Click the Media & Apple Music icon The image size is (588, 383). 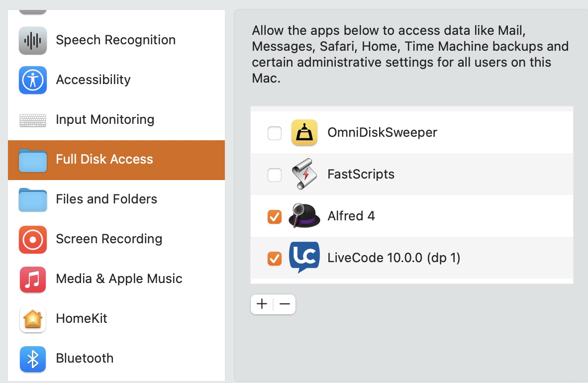point(33,279)
